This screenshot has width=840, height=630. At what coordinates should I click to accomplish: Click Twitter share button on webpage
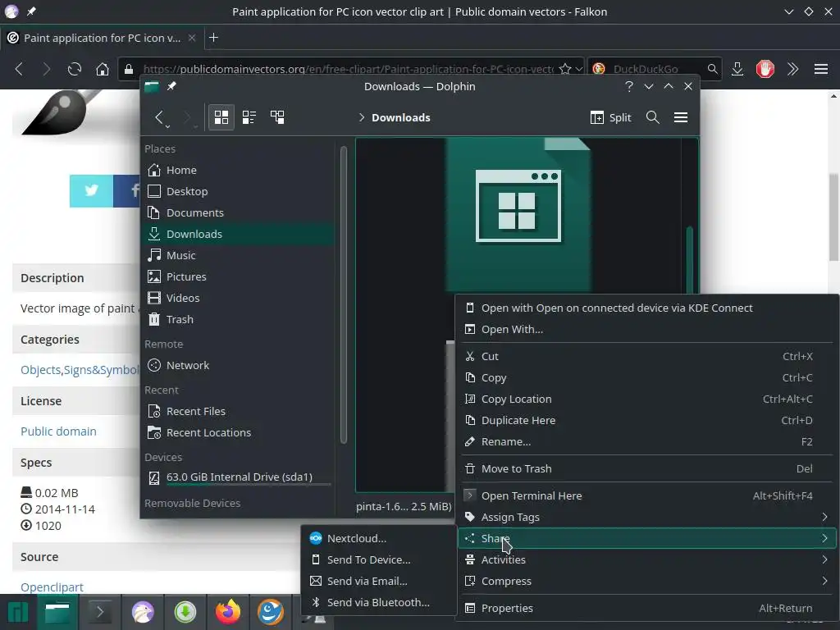pyautogui.click(x=91, y=190)
